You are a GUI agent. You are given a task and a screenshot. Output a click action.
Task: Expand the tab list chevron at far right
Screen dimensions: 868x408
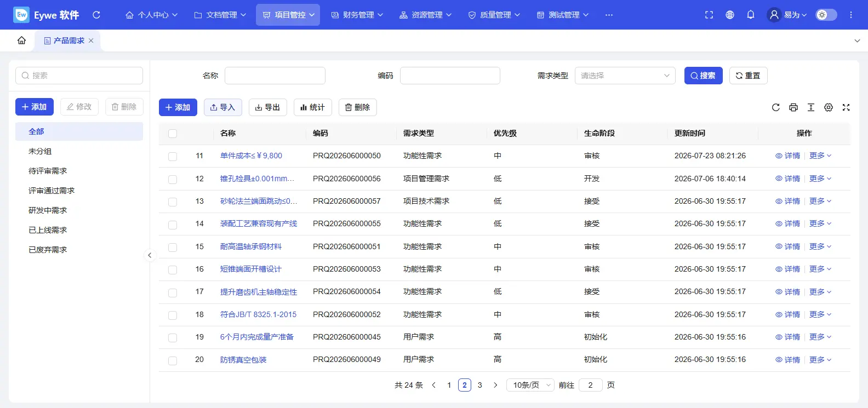click(x=857, y=41)
